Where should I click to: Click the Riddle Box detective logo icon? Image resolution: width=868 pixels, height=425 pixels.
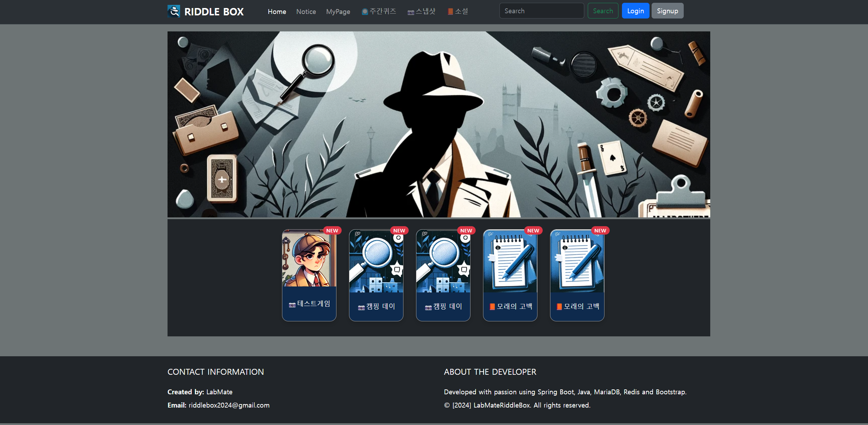point(174,11)
